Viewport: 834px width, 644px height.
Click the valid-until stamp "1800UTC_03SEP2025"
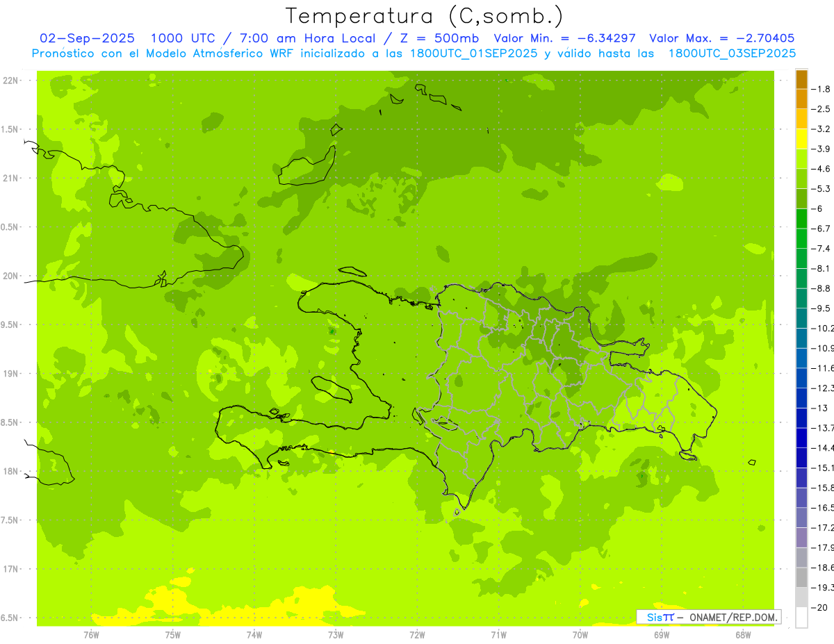732,53
